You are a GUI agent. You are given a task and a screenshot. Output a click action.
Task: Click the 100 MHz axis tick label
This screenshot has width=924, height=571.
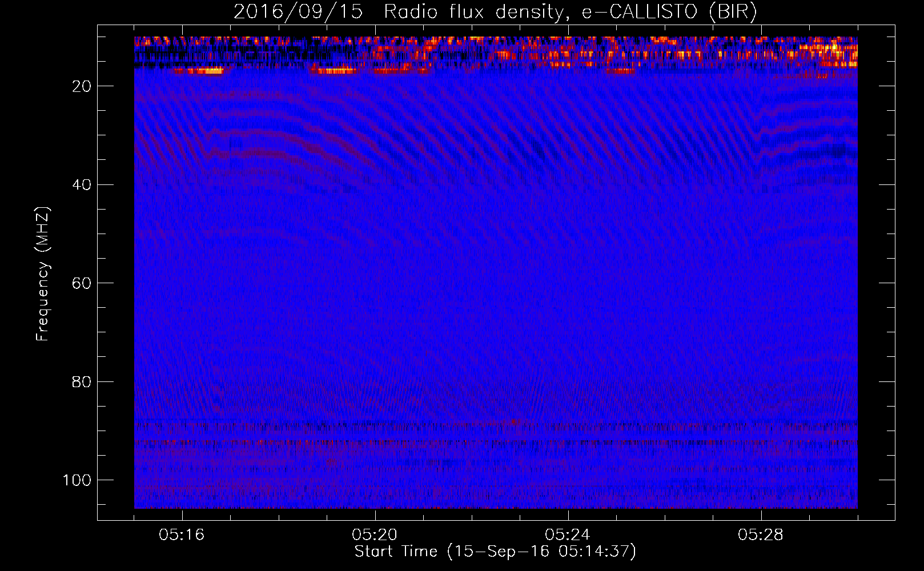[x=77, y=480]
